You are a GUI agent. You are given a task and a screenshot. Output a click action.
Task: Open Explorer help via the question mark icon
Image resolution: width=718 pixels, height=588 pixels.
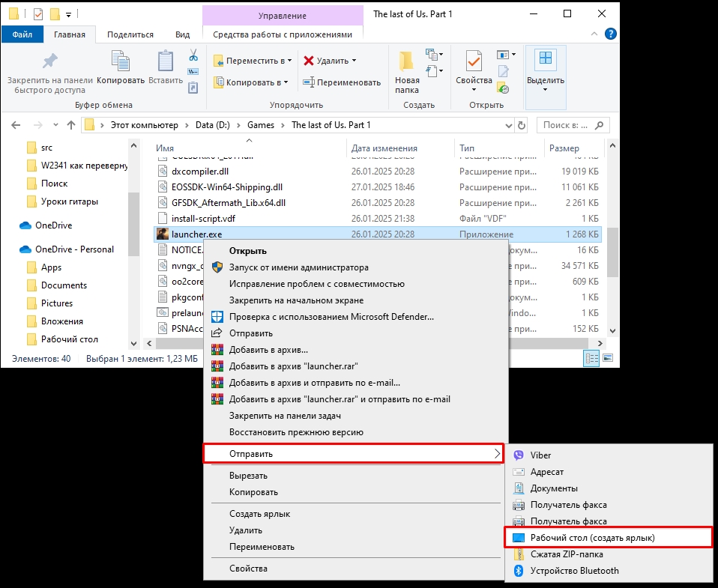tap(610, 34)
